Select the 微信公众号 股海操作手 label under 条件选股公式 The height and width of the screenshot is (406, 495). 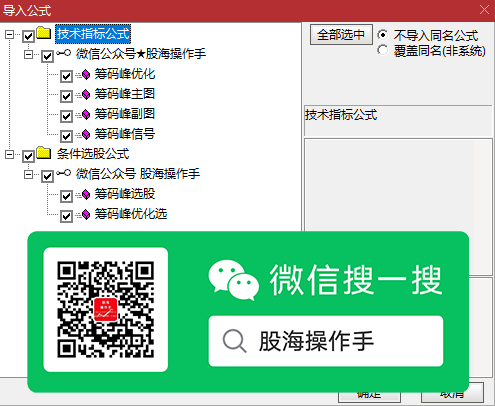138,174
